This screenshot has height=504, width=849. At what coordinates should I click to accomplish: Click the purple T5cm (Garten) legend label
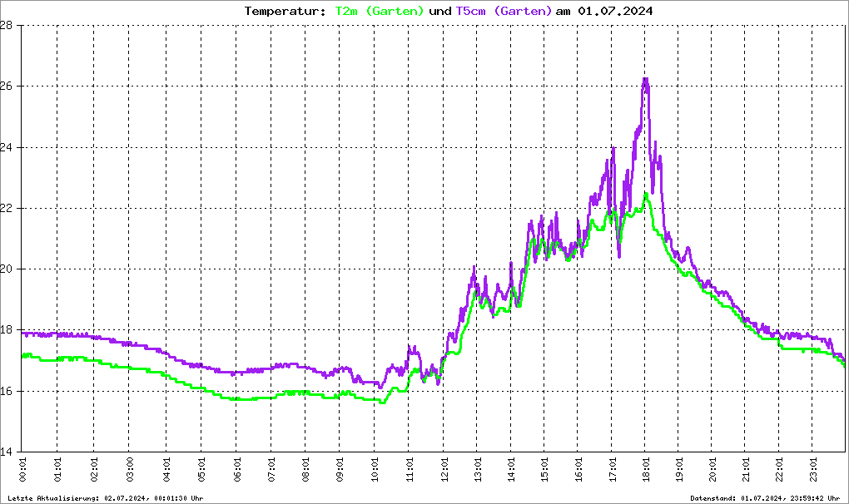pyautogui.click(x=504, y=11)
